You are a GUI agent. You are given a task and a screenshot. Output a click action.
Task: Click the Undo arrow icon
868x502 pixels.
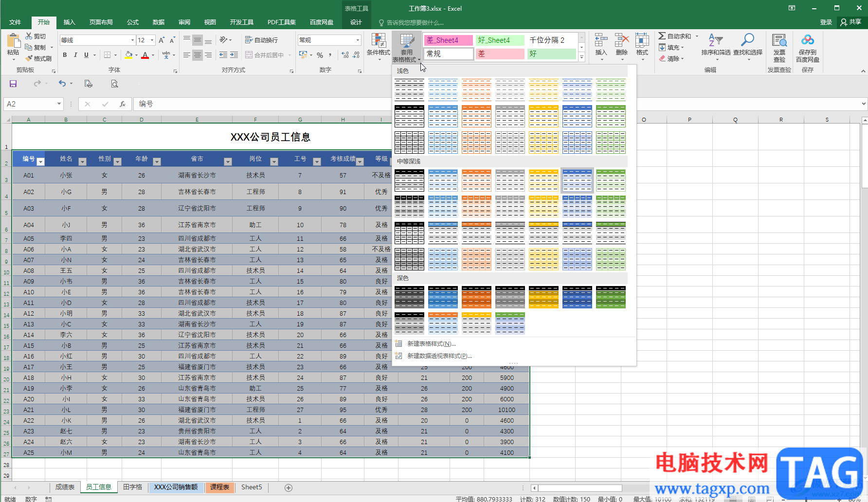pos(62,84)
